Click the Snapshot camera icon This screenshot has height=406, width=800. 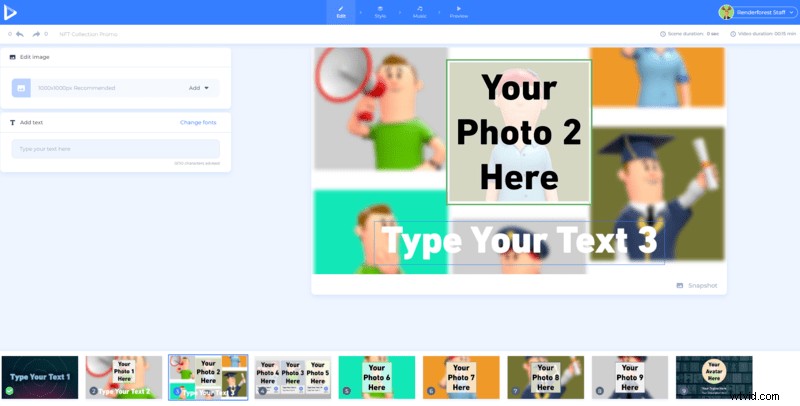pyautogui.click(x=680, y=285)
